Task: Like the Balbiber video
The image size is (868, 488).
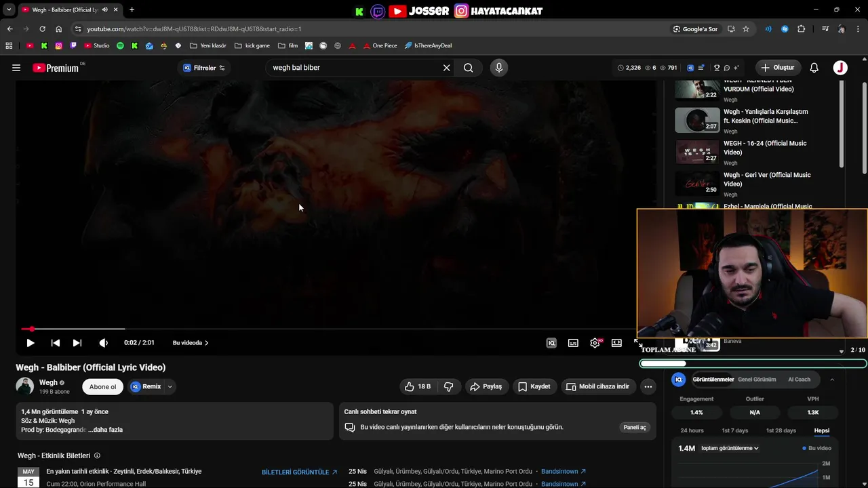Action: 418,386
